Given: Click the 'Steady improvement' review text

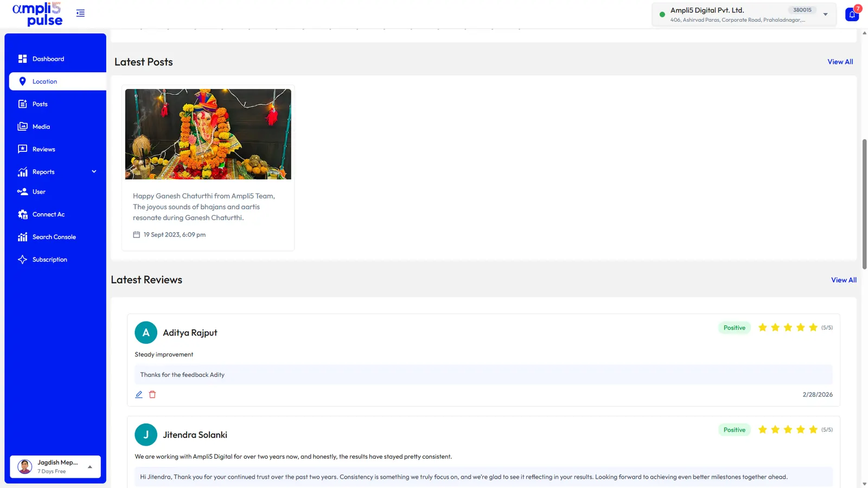Looking at the screenshot, I should [164, 355].
